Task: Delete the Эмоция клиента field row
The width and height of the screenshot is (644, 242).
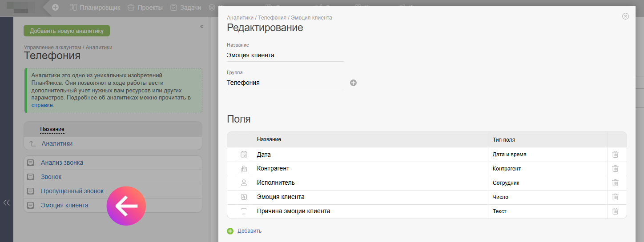Action: (615, 197)
